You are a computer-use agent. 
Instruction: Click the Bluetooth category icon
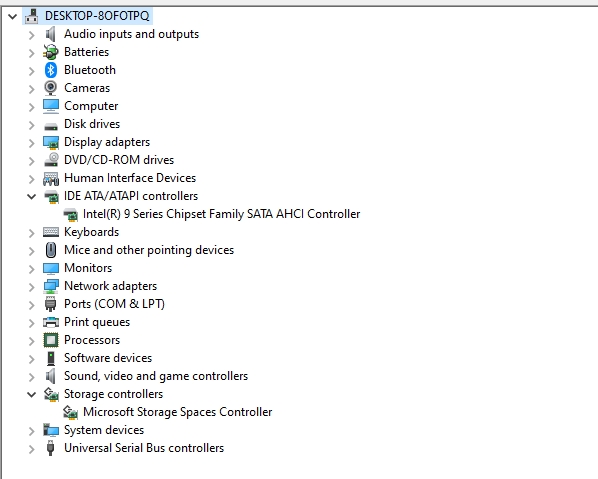[x=51, y=70]
